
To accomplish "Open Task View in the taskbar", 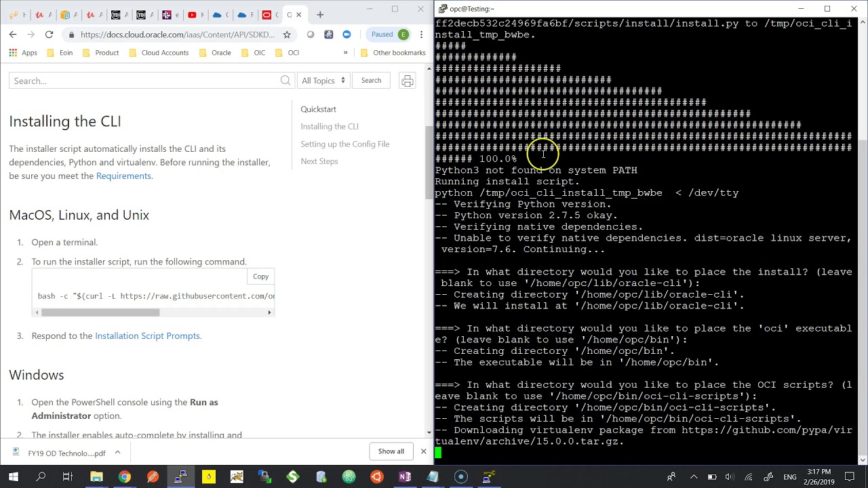I will point(67,477).
